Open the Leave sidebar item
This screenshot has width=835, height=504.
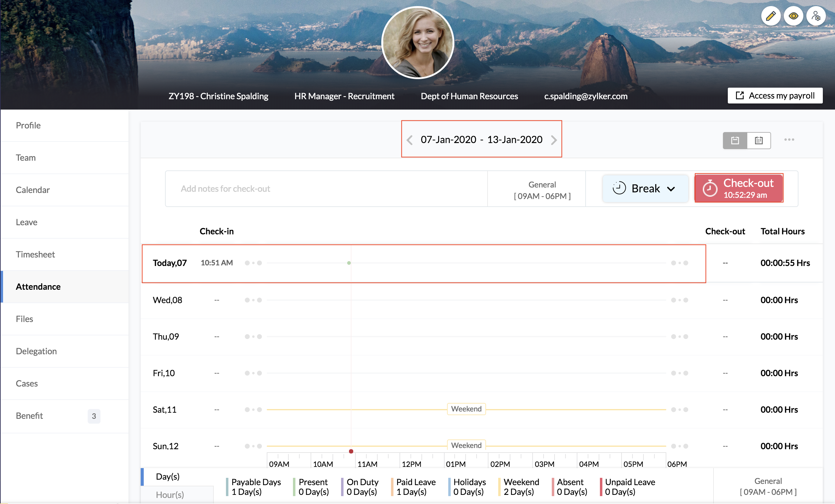[26, 222]
